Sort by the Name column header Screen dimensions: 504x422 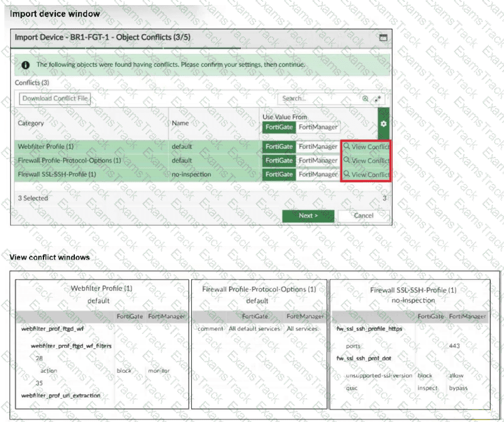(180, 123)
